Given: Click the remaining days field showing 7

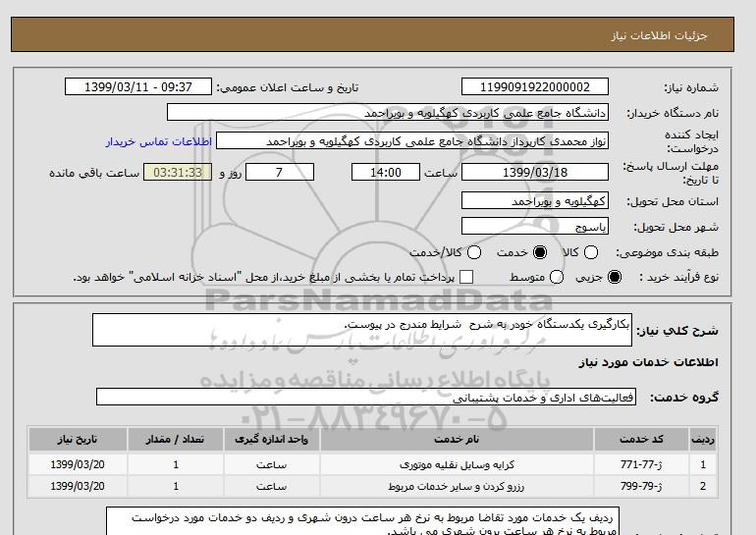Looking at the screenshot, I should 280,172.
